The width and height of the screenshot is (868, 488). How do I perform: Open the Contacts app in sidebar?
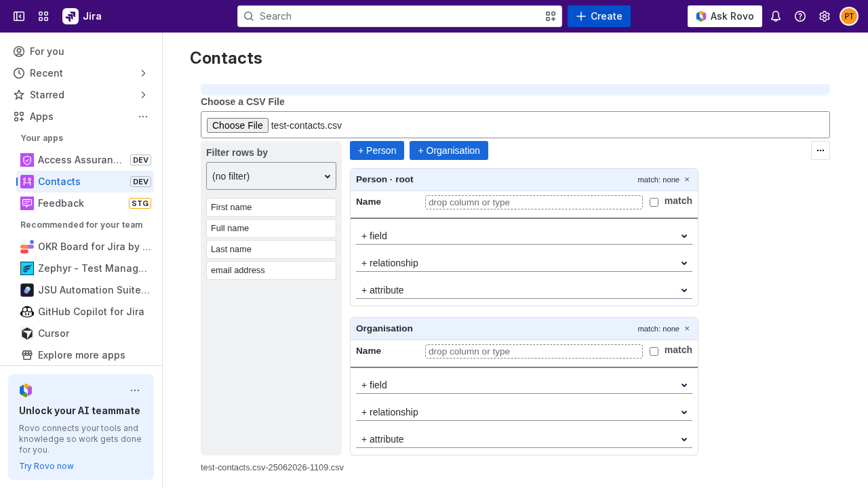85,182
